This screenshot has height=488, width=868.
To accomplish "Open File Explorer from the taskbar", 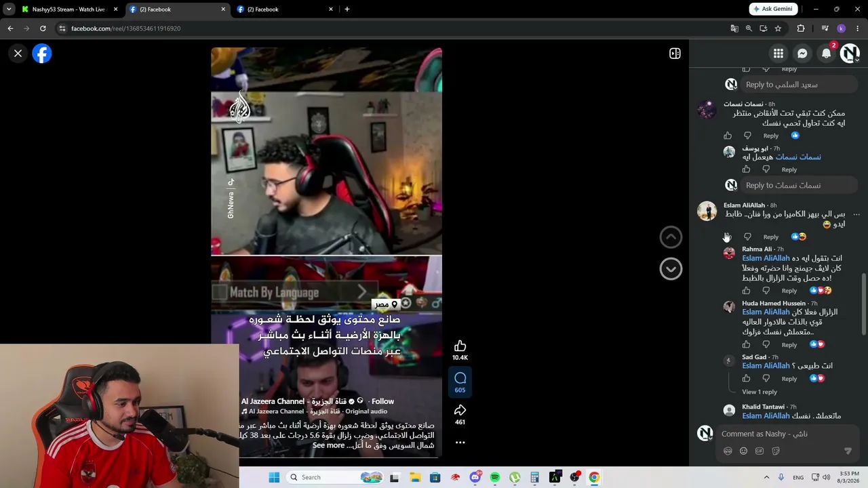I will [415, 477].
